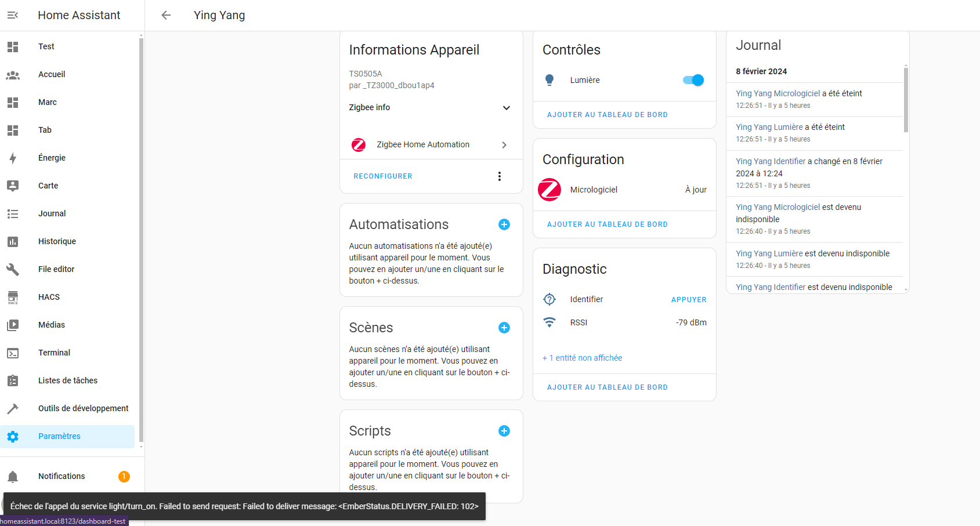Go to Outils de développement
Screen dimensions: 980x526
click(x=83, y=408)
